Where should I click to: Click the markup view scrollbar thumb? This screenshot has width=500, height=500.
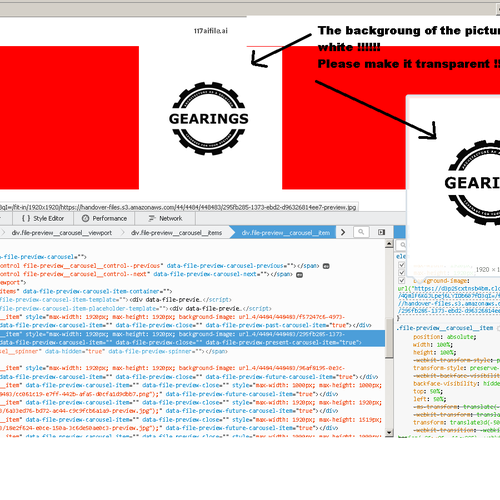point(389,338)
